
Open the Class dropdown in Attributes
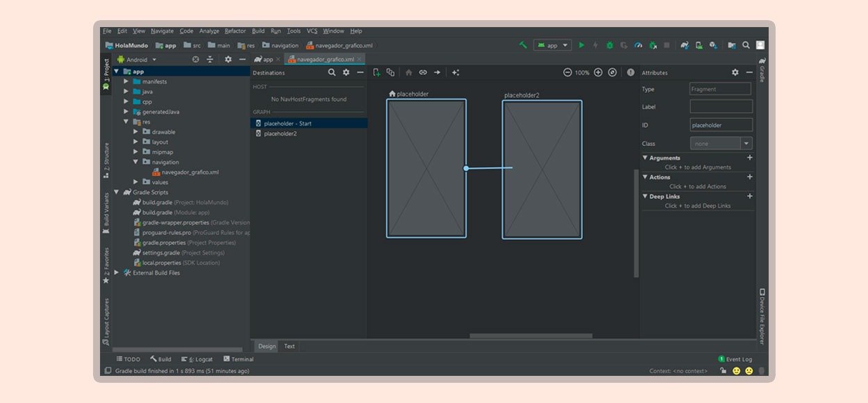pos(746,144)
